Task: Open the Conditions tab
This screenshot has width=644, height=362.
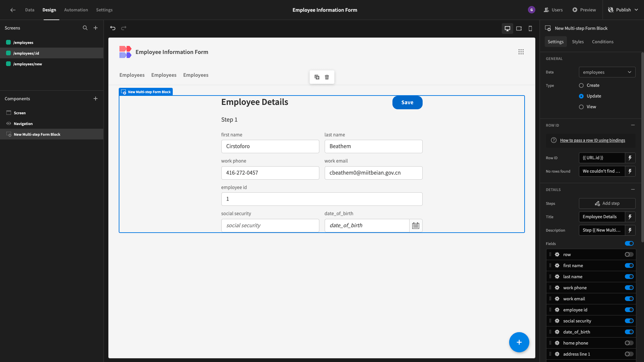Action: pyautogui.click(x=603, y=42)
